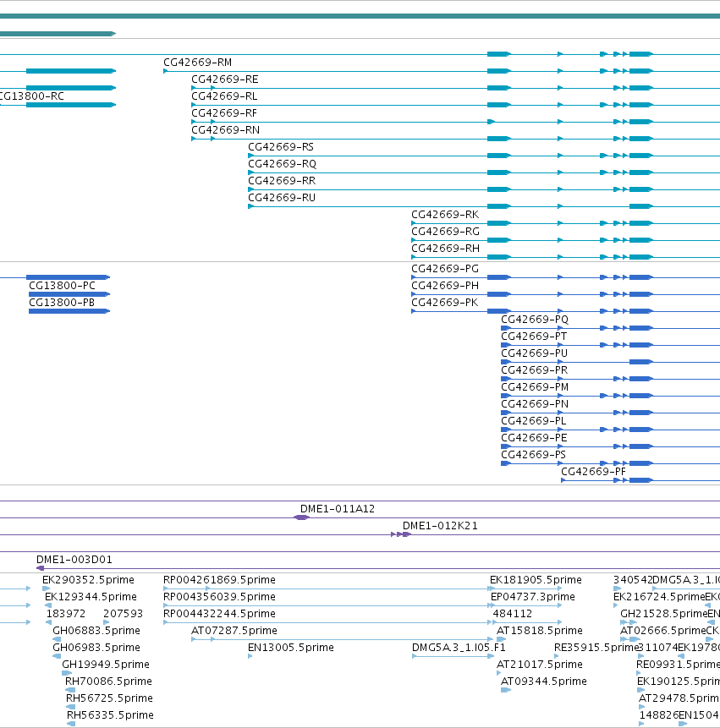The image size is (720, 728).
Task: Pick the AT09344.5prime EST
Action: point(544,681)
